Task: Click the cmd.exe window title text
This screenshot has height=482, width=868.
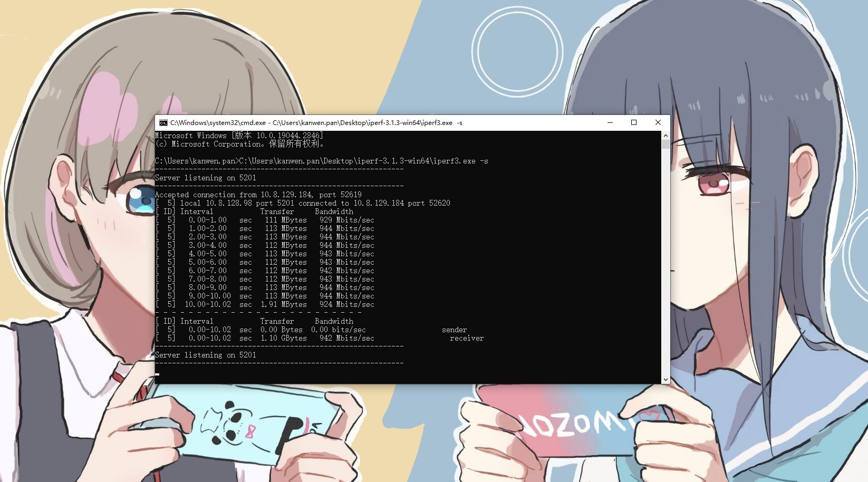Action: pos(316,123)
